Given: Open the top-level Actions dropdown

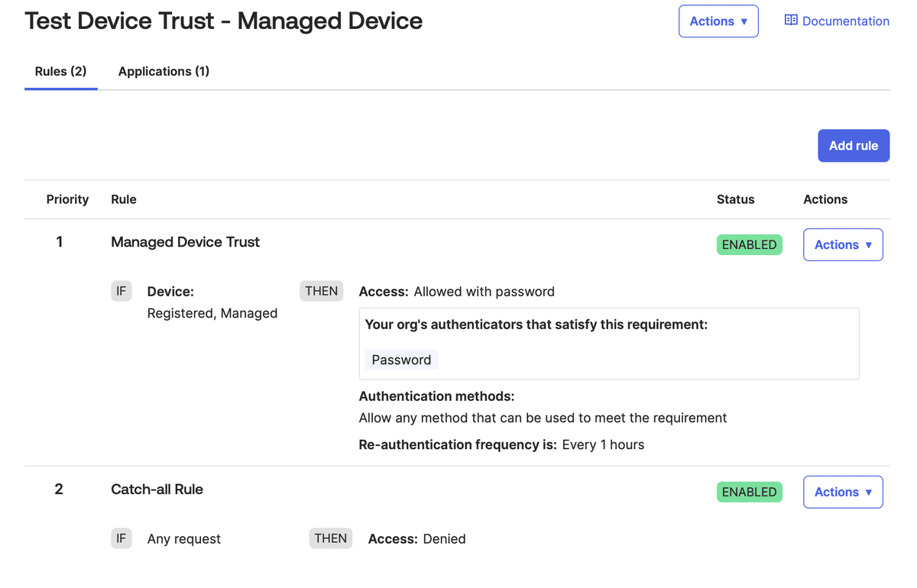Looking at the screenshot, I should (718, 21).
